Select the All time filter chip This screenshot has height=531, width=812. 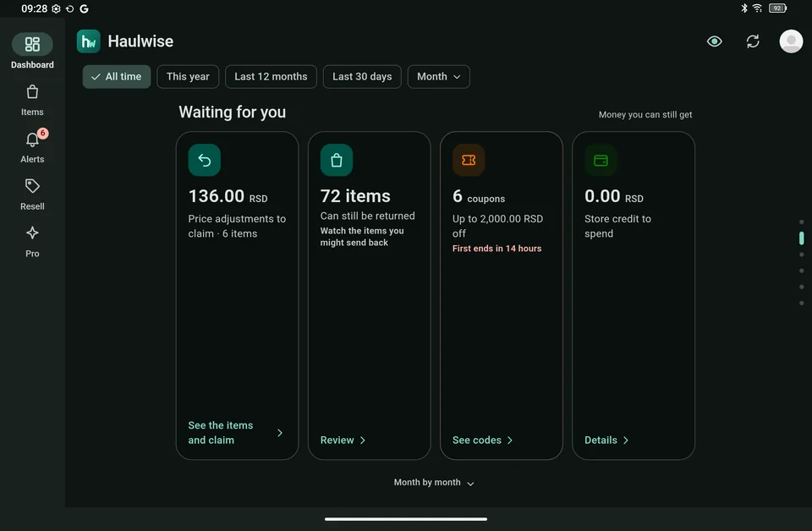[117, 77]
